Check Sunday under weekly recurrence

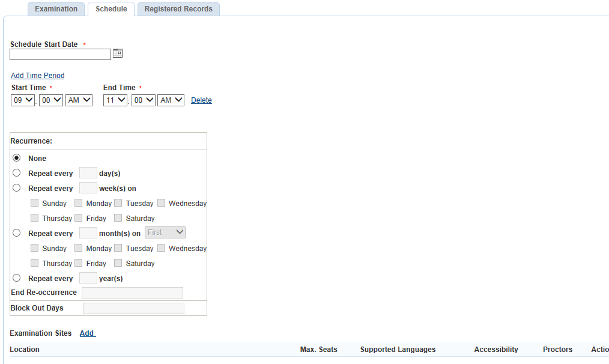[35, 203]
